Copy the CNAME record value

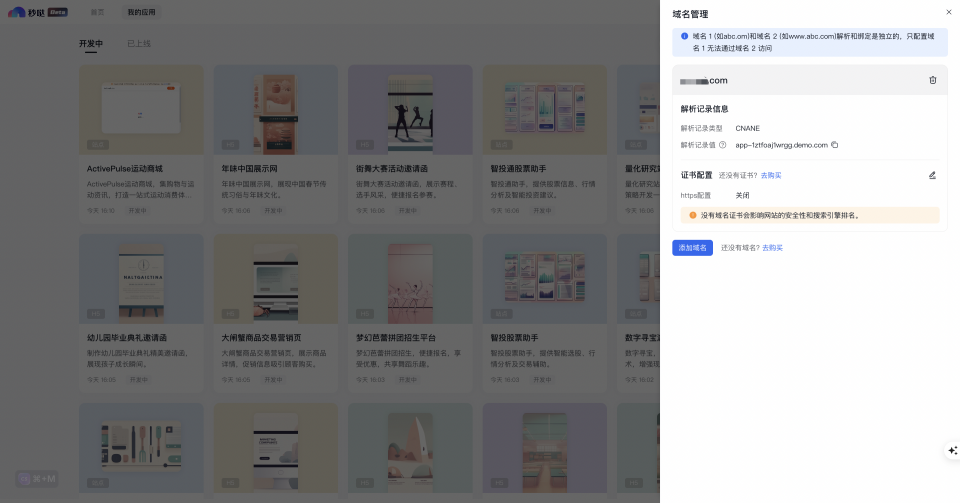(835, 145)
